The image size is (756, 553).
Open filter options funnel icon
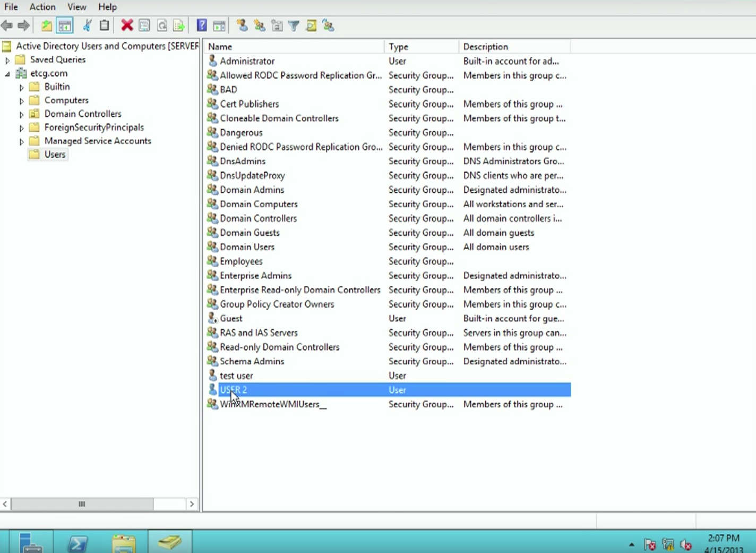pyautogui.click(x=294, y=25)
